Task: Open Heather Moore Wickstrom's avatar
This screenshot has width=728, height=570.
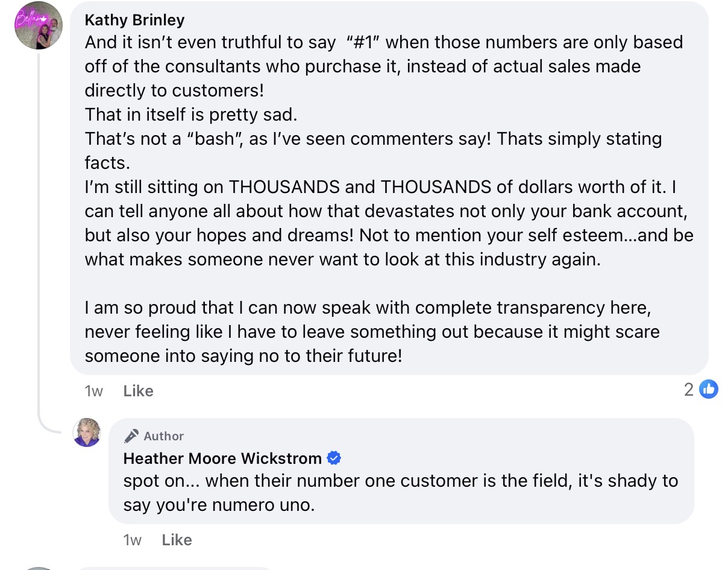Action: pos(87,432)
